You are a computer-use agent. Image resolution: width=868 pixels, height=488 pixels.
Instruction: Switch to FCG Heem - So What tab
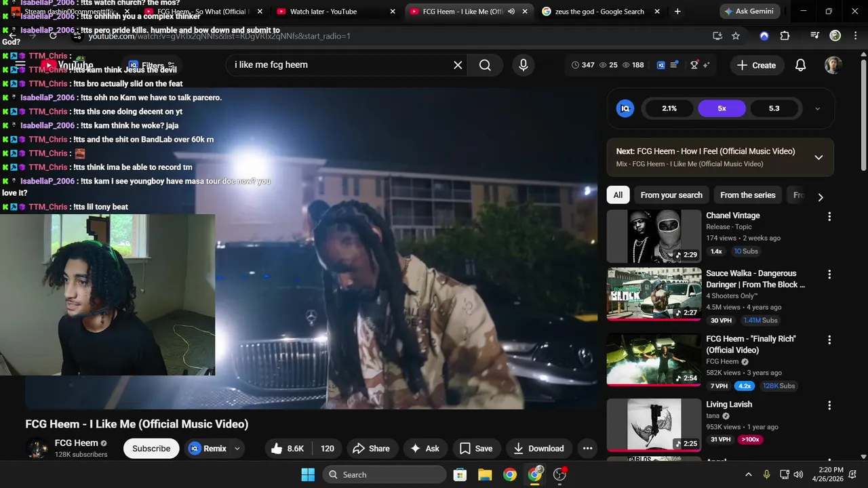click(x=203, y=12)
